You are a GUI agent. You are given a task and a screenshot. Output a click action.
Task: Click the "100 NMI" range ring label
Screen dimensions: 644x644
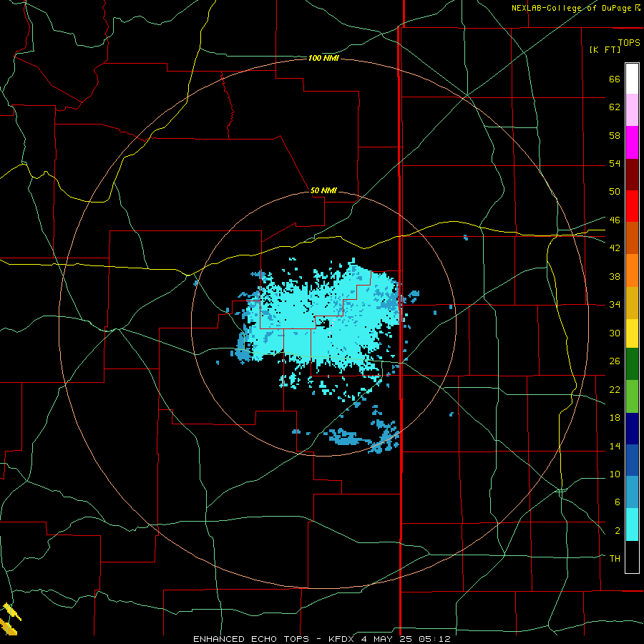pyautogui.click(x=323, y=59)
